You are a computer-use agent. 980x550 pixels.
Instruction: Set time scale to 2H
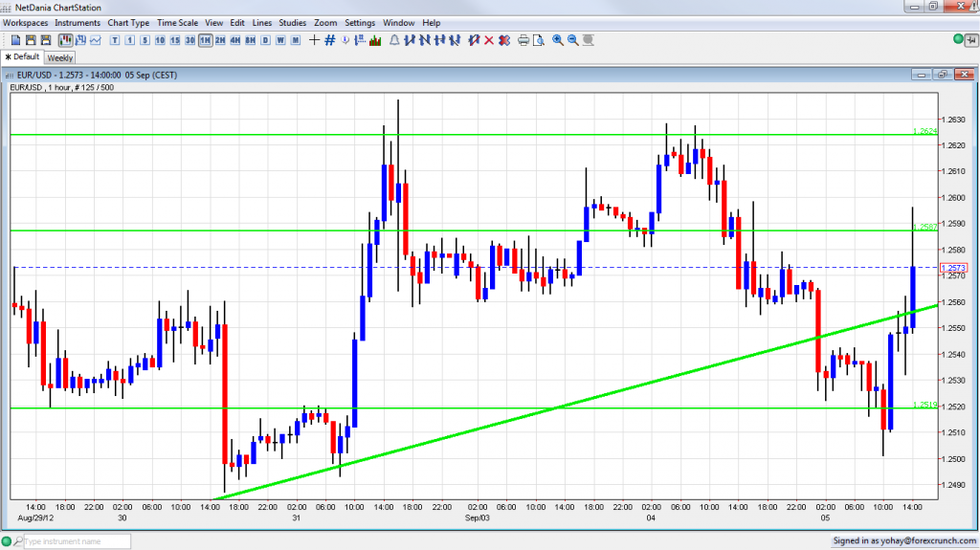pos(220,40)
